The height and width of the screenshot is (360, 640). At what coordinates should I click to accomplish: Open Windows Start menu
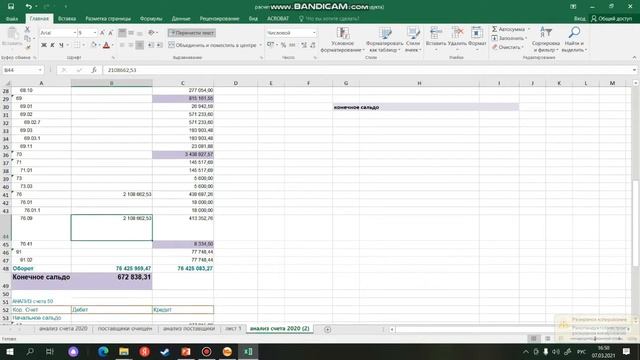tap(9, 351)
